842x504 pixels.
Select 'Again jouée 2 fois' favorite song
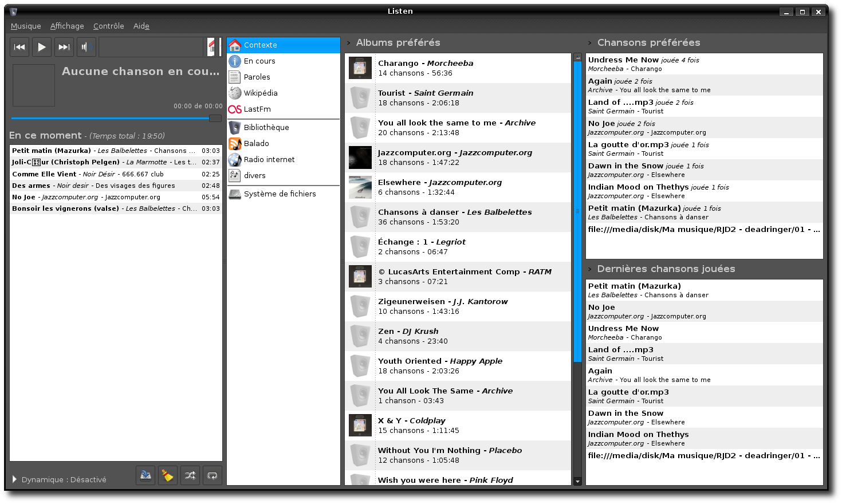click(x=705, y=85)
